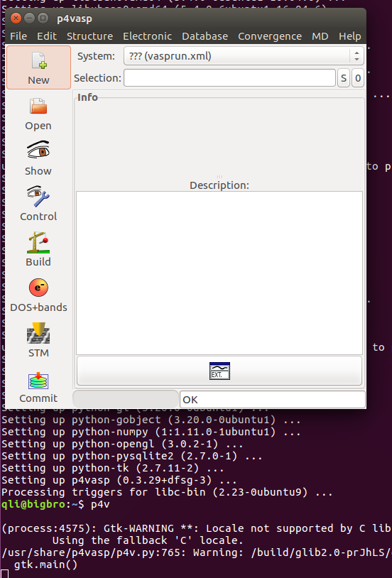Maximize the p4vasp window

point(43,18)
